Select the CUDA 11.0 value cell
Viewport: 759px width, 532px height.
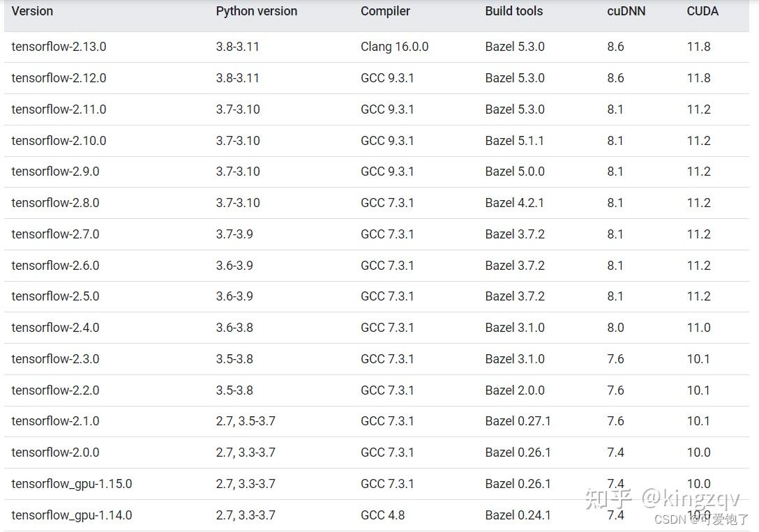point(698,328)
